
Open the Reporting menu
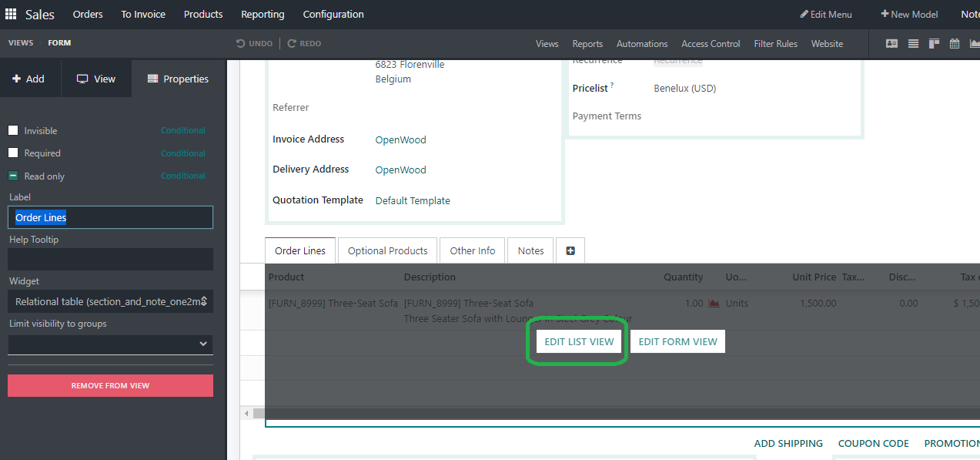coord(263,15)
